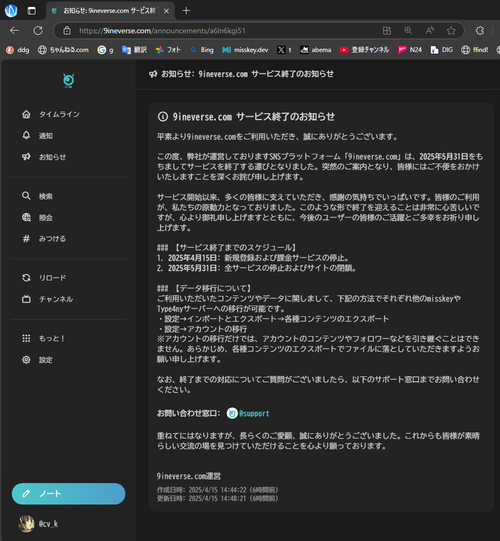Click the 【データ移行について】 heading
The image size is (500, 541).
click(212, 288)
